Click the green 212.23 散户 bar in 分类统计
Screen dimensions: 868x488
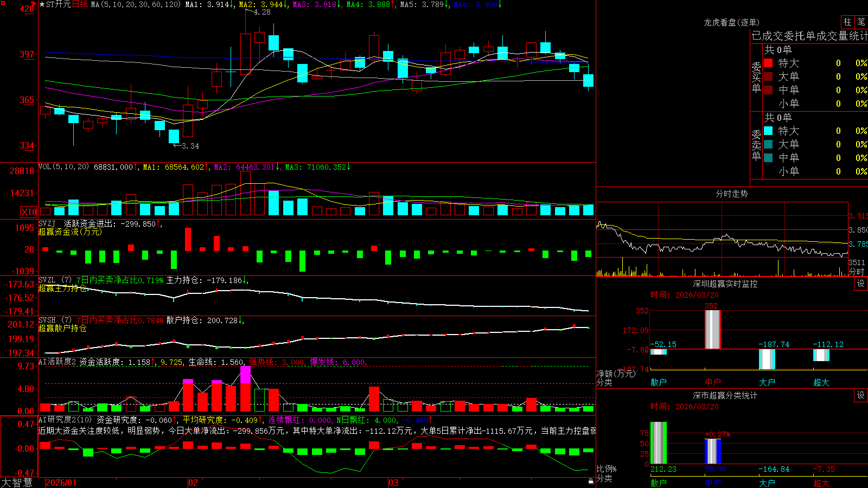pyautogui.click(x=659, y=443)
